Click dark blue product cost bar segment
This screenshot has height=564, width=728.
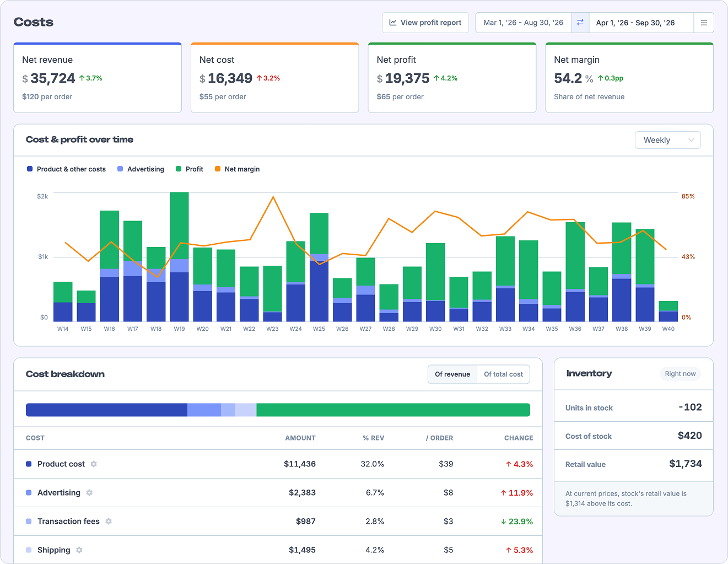[x=106, y=410]
